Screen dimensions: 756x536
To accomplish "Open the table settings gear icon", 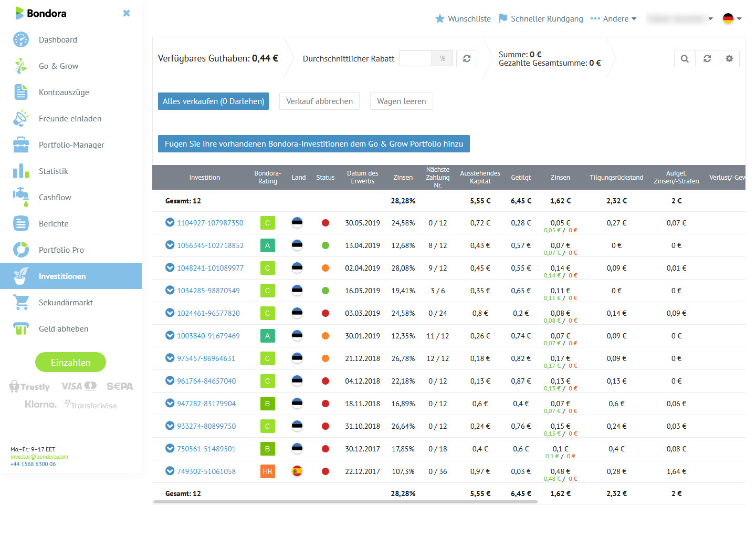I will click(729, 59).
